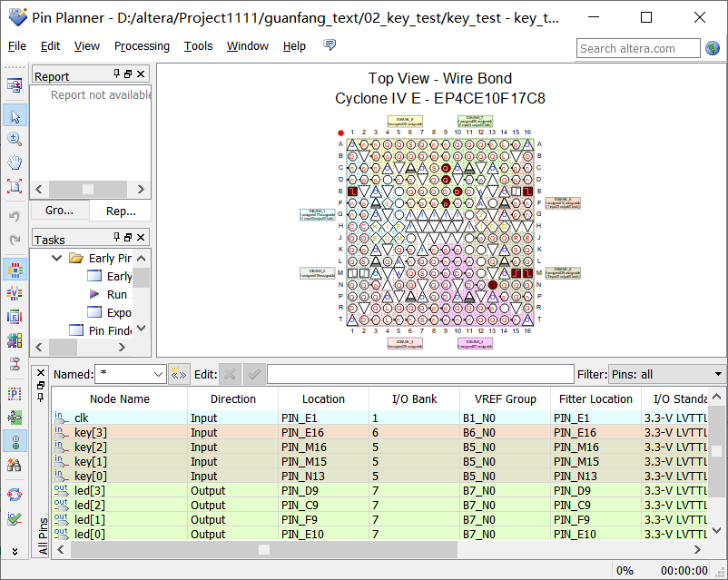Collapse the Early Pin Planning folder

pos(56,258)
